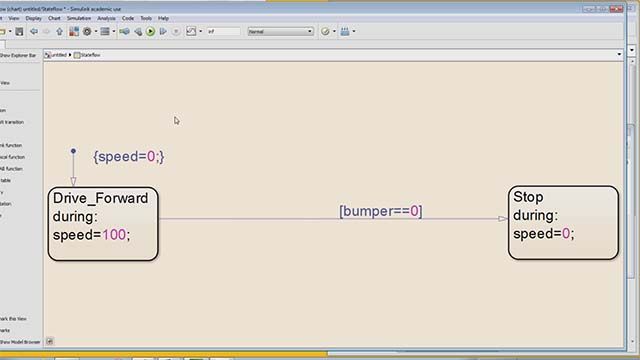Viewport: 640px width, 360px height.
Task: Click 'Stateflow' in the breadcrumb path
Action: [x=90, y=55]
